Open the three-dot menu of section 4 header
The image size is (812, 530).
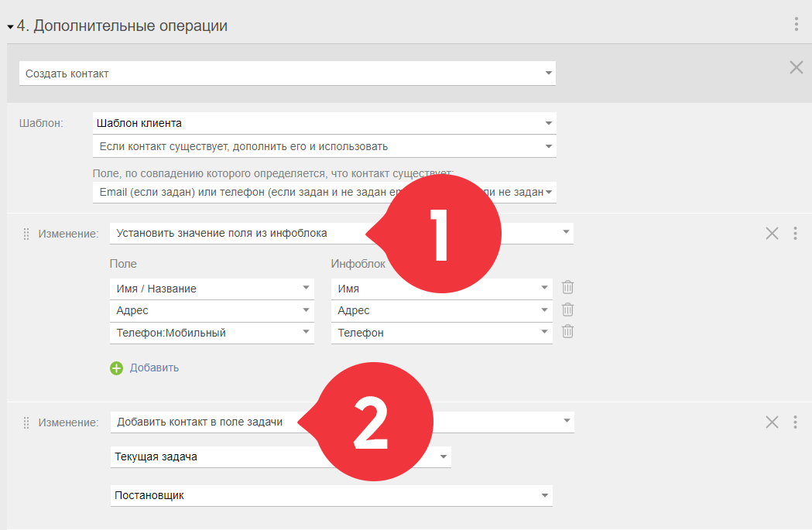coord(796,24)
